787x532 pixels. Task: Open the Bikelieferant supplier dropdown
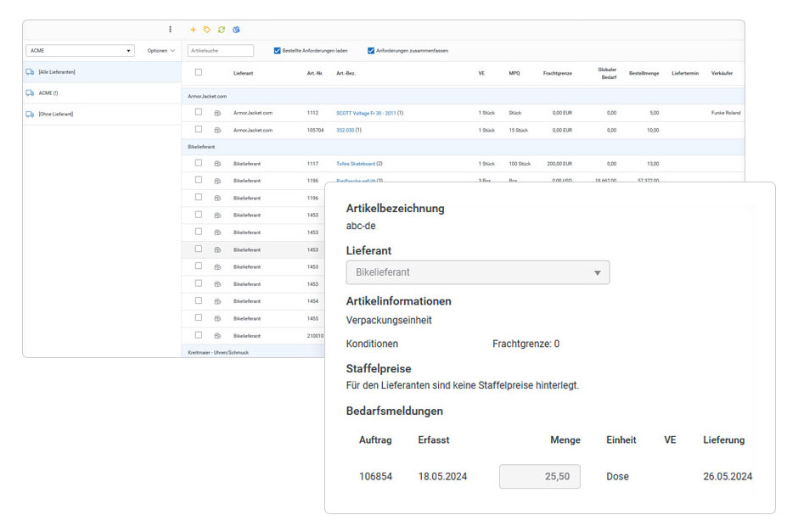click(477, 272)
